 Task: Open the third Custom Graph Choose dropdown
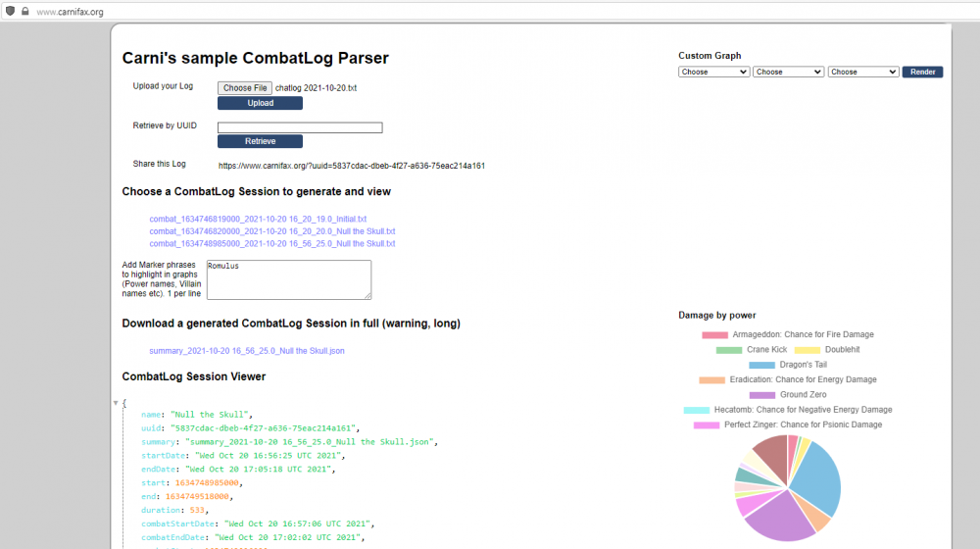[x=863, y=72]
